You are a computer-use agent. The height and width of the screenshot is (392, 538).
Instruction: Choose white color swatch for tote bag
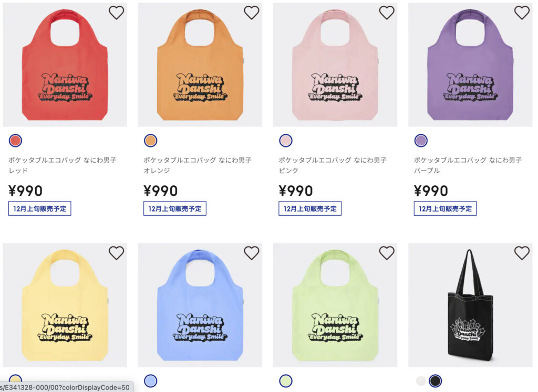[x=421, y=380]
